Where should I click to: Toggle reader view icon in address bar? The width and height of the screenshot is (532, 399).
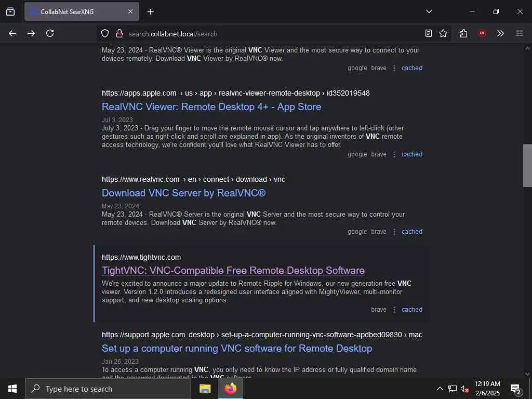coord(429,33)
